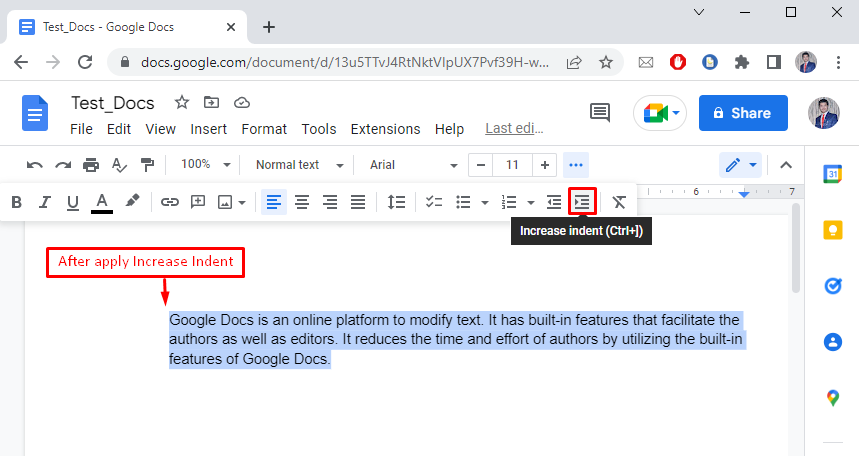This screenshot has height=456, width=859.
Task: Apply numbered list
Action: 509,202
